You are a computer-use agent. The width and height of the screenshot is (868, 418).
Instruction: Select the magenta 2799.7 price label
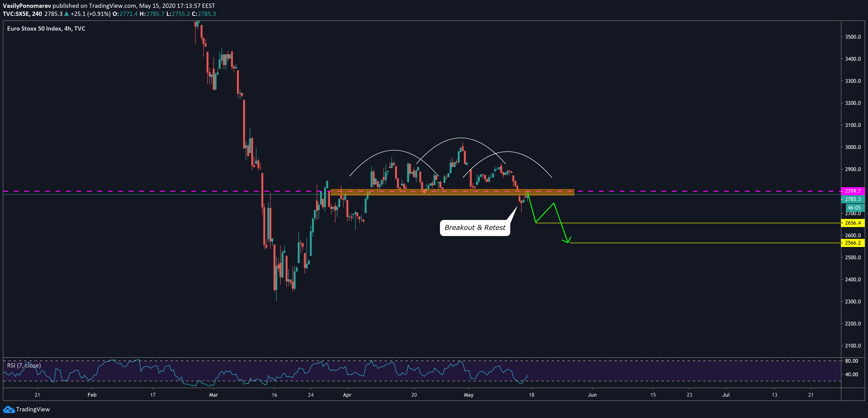853,191
